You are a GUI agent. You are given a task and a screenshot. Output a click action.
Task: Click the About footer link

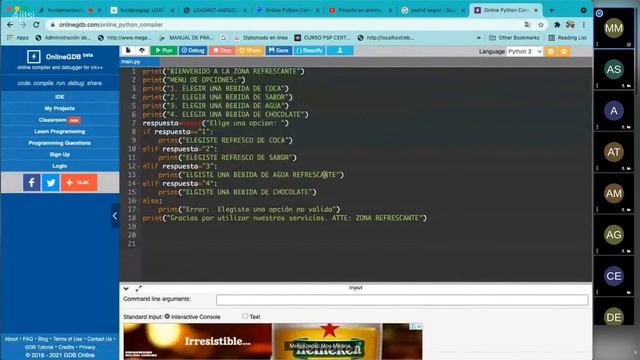(x=11, y=339)
